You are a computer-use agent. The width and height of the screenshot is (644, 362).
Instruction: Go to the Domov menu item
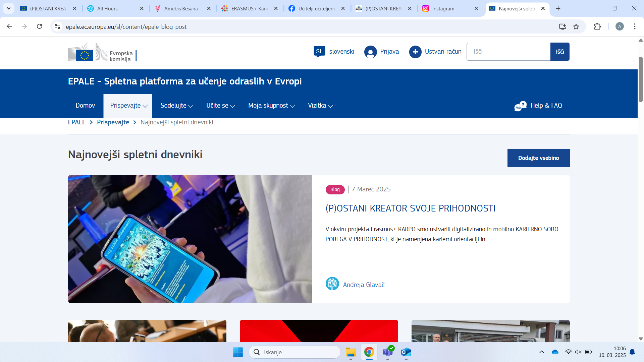coord(85,106)
